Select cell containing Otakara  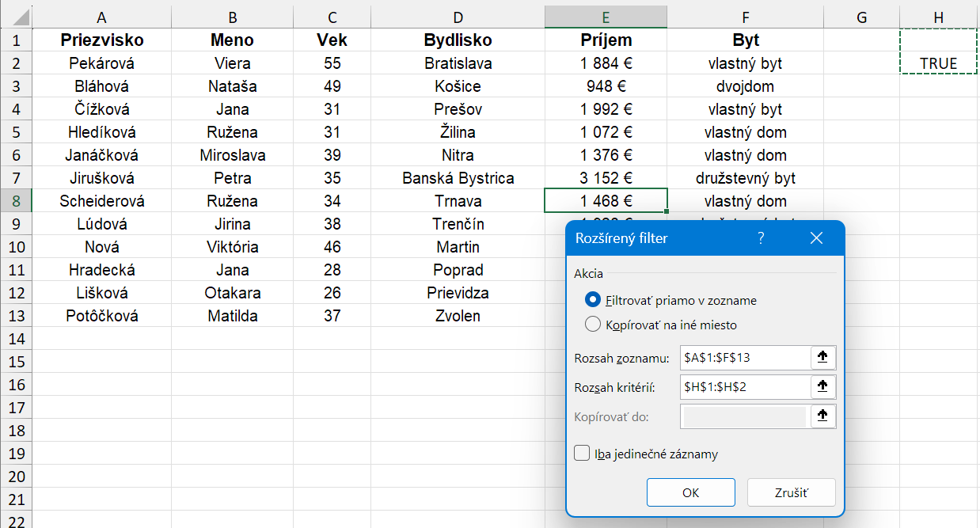(232, 293)
